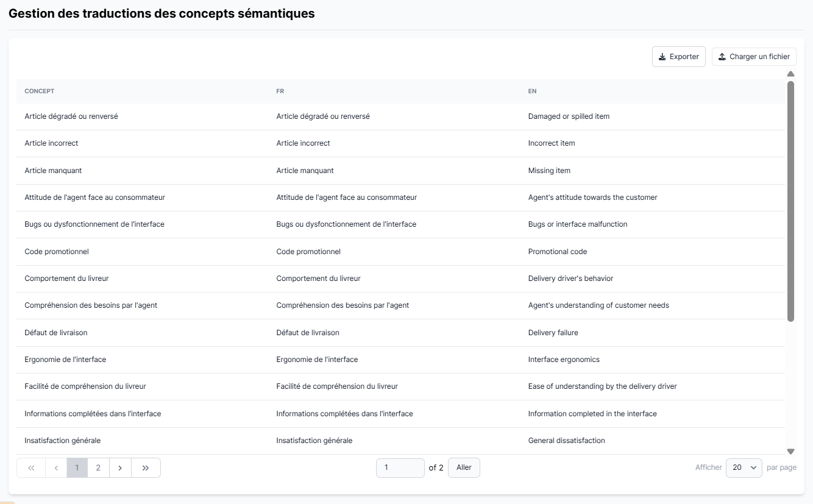Go to first page double-chevron icon
Viewport: 813px width, 504px height.
click(31, 468)
